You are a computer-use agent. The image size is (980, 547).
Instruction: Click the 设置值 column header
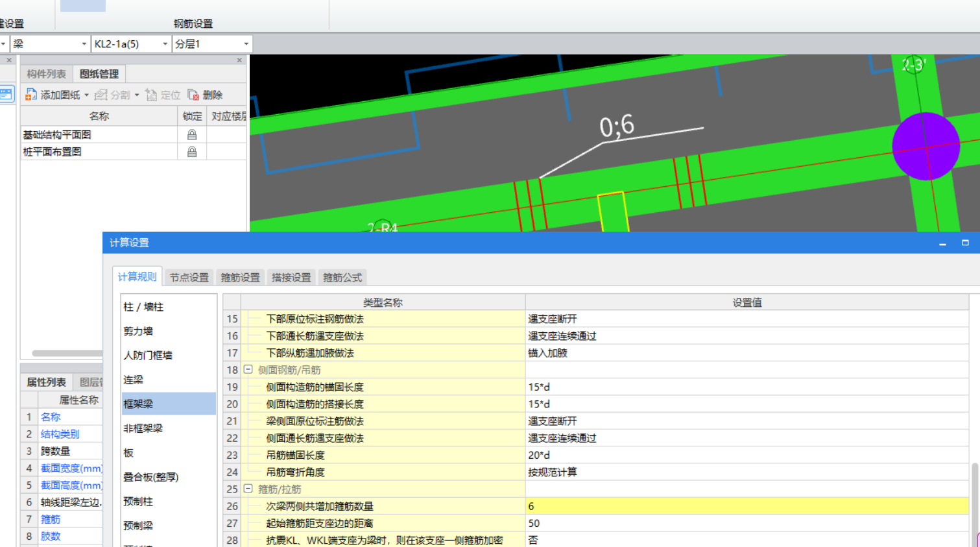[747, 302]
